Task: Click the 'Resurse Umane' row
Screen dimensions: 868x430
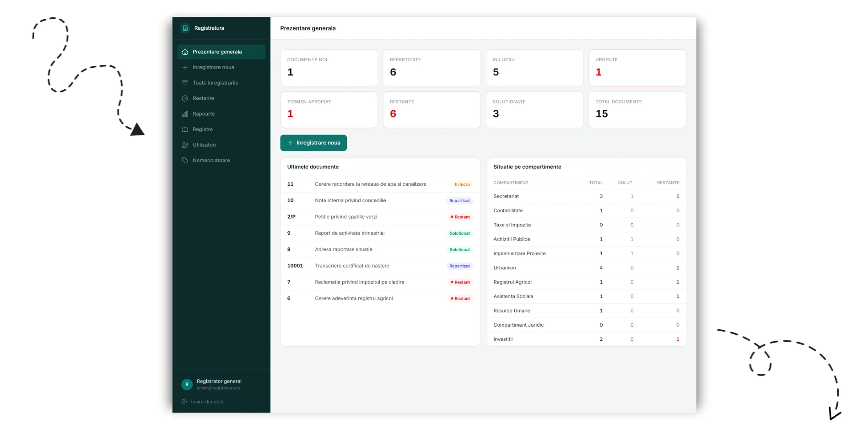Action: (x=586, y=311)
